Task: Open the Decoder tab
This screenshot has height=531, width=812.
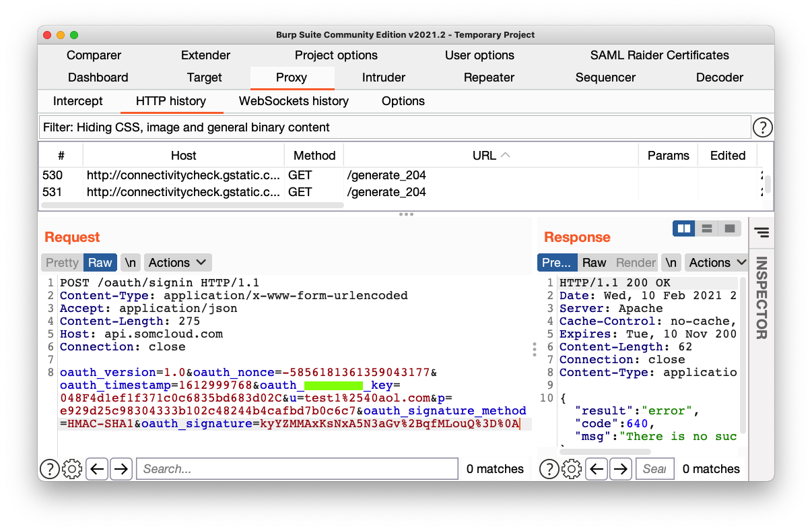Action: point(720,77)
